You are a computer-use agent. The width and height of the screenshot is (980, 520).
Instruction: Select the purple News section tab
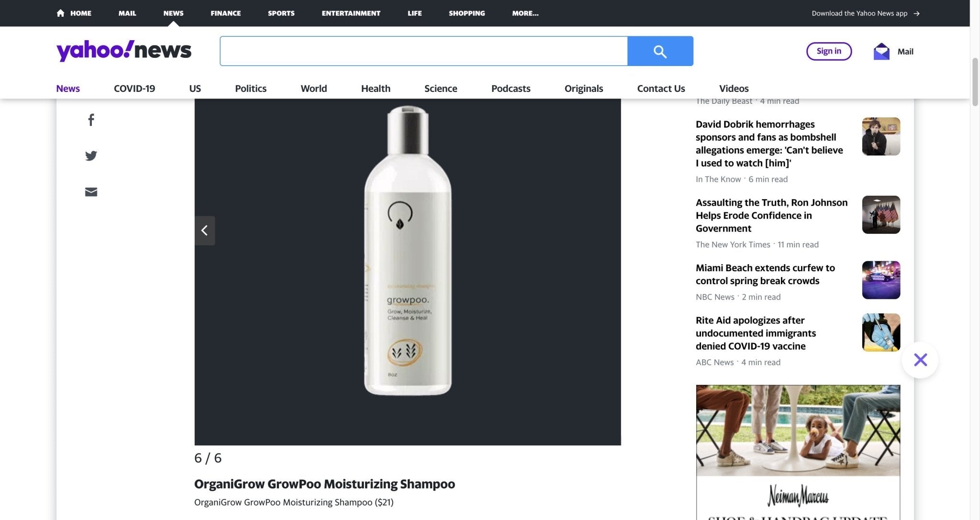point(68,89)
